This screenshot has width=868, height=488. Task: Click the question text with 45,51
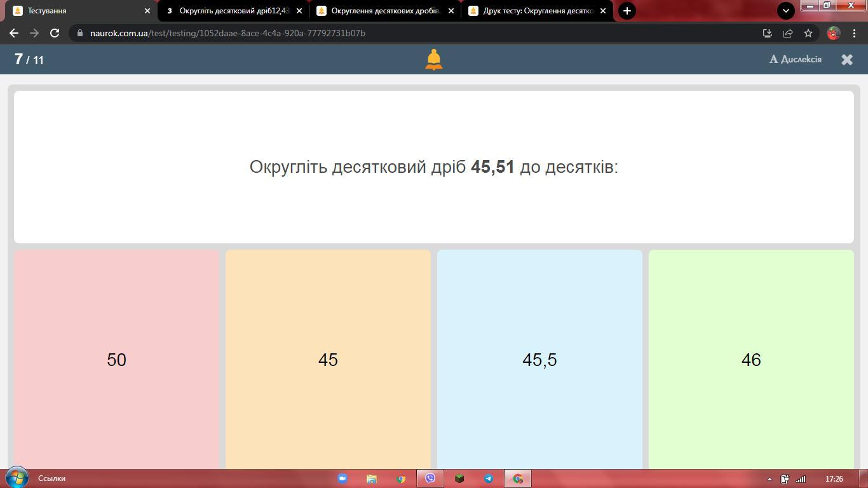tap(434, 166)
